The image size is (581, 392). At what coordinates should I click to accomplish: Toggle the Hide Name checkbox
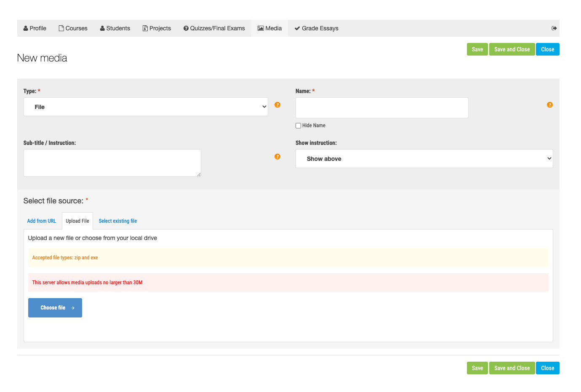[298, 125]
